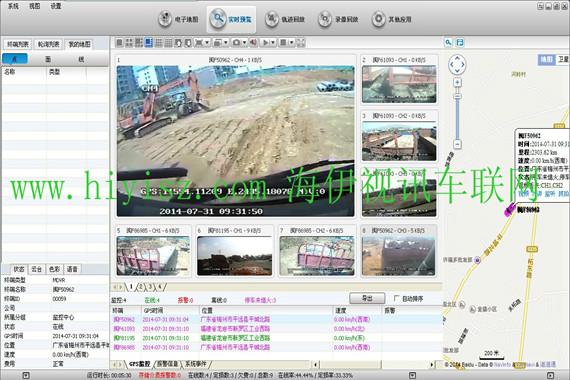570x380 pixels.
Task: Open the 云台 PTZ tab
Action: (x=36, y=269)
